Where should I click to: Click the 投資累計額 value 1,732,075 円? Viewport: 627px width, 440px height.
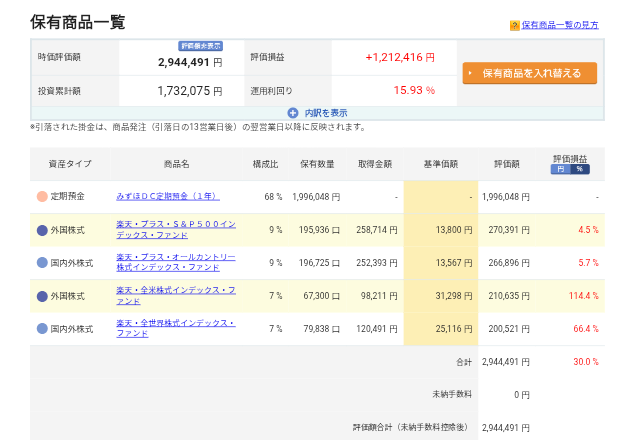pyautogui.click(x=190, y=91)
